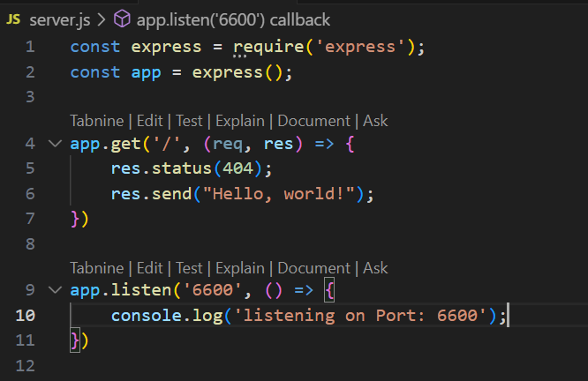Click the JS file icon in breadcrumb
588x381 pixels.
click(x=13, y=19)
